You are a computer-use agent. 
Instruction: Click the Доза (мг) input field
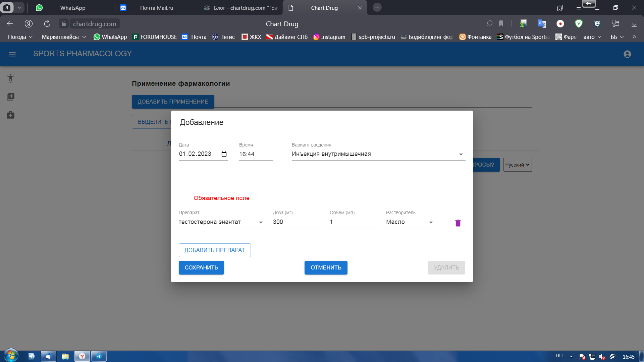297,222
